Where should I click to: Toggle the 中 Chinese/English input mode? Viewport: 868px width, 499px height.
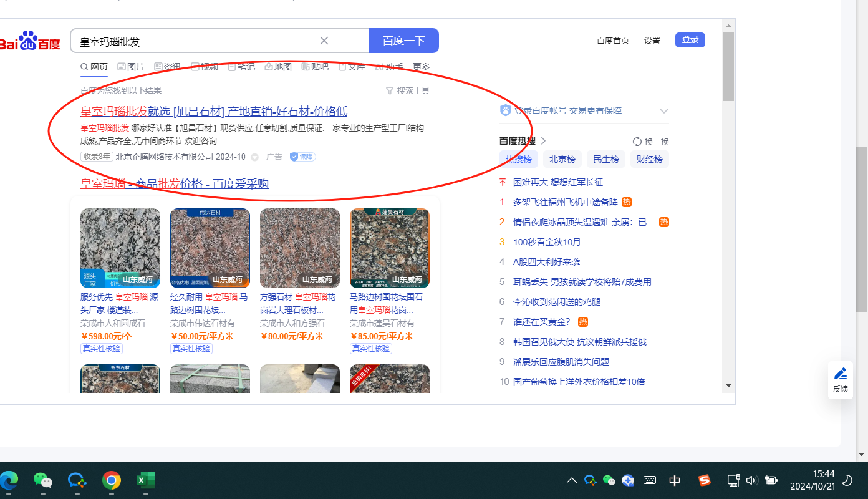pos(675,480)
